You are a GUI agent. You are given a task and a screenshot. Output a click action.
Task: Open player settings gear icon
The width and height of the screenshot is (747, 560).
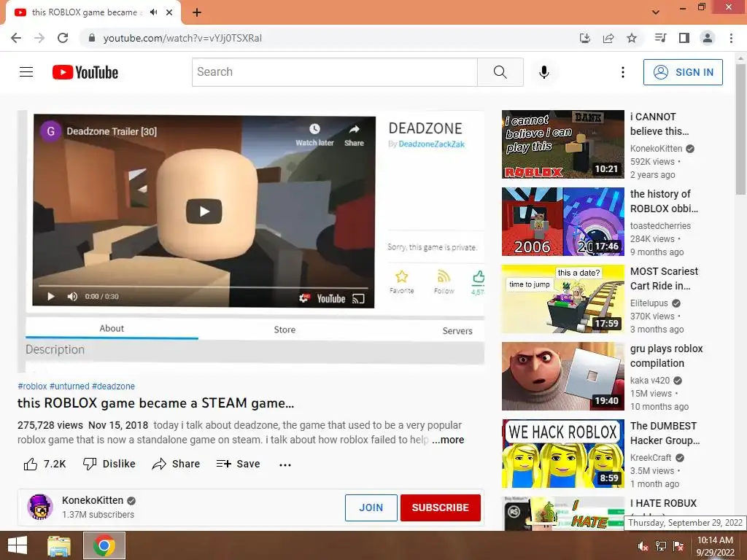pyautogui.click(x=304, y=298)
